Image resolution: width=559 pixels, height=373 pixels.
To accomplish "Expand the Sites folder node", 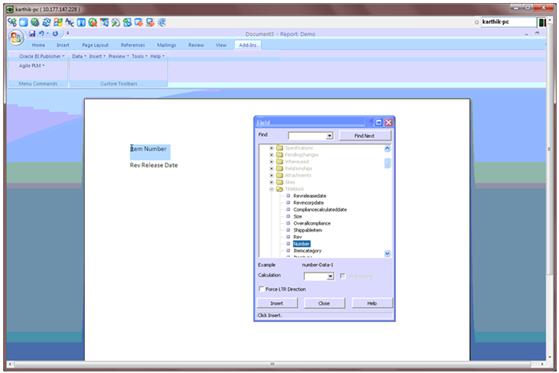I will 271,182.
